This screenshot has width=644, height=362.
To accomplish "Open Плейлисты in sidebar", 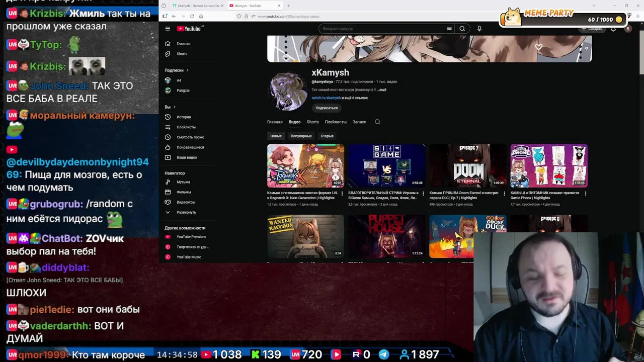I will tap(186, 127).
